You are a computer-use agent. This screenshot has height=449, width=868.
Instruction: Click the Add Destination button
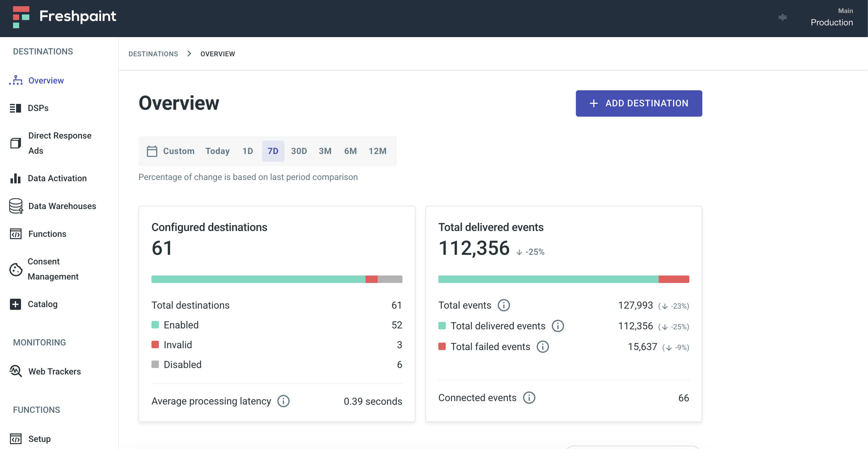pyautogui.click(x=639, y=103)
